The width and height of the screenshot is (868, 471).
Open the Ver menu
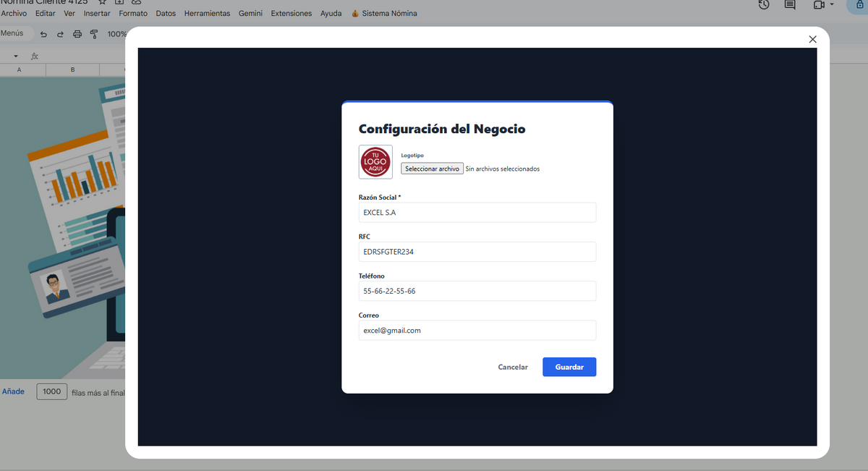(69, 13)
